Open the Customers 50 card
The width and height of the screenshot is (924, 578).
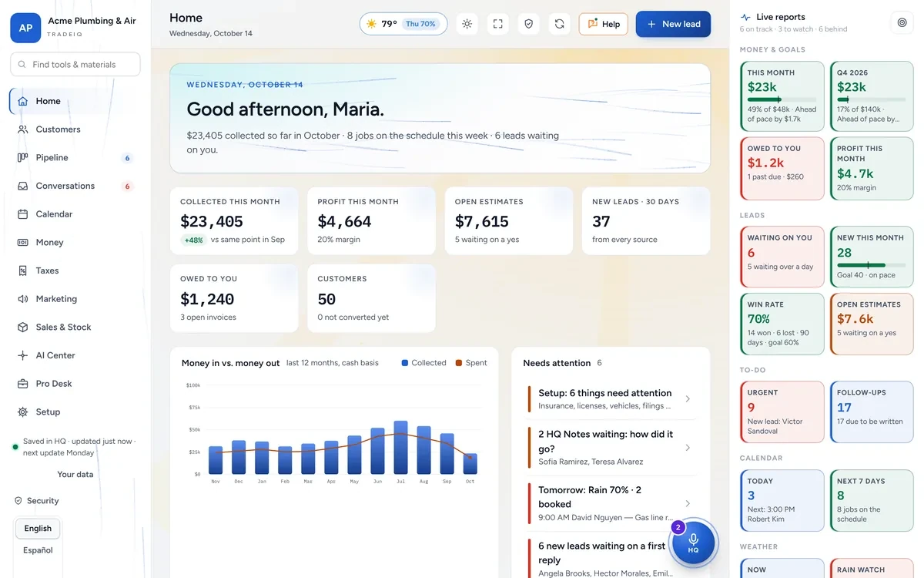pyautogui.click(x=371, y=298)
